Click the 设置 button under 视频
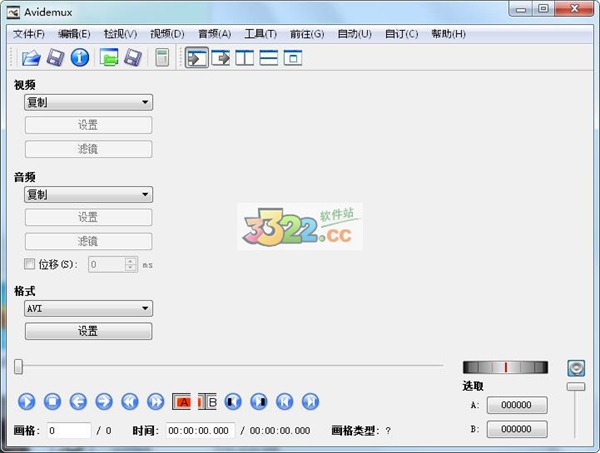The width and height of the screenshot is (600, 453). click(88, 125)
